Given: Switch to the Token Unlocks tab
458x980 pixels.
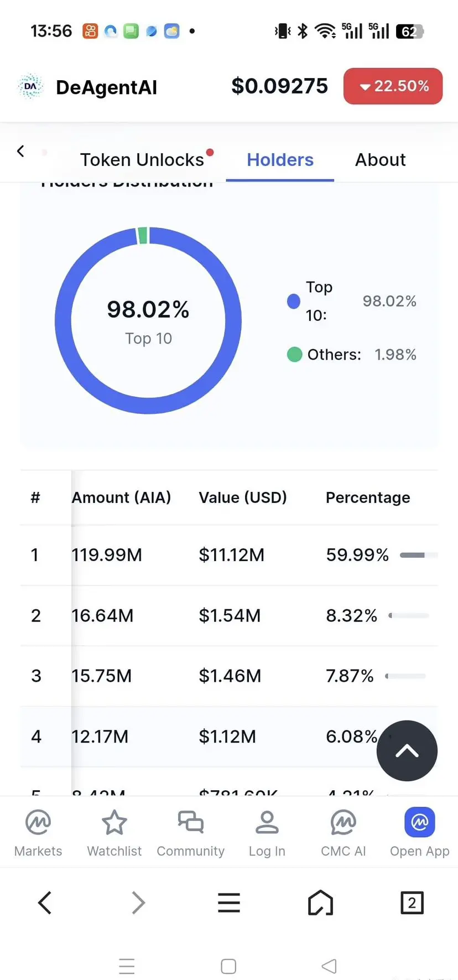Looking at the screenshot, I should click(142, 160).
